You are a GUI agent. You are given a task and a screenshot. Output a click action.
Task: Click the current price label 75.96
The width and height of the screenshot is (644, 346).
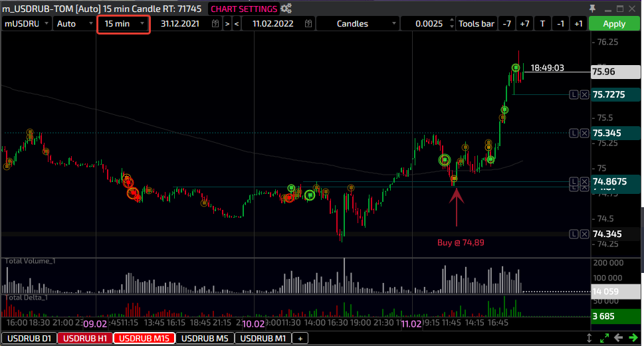click(615, 72)
